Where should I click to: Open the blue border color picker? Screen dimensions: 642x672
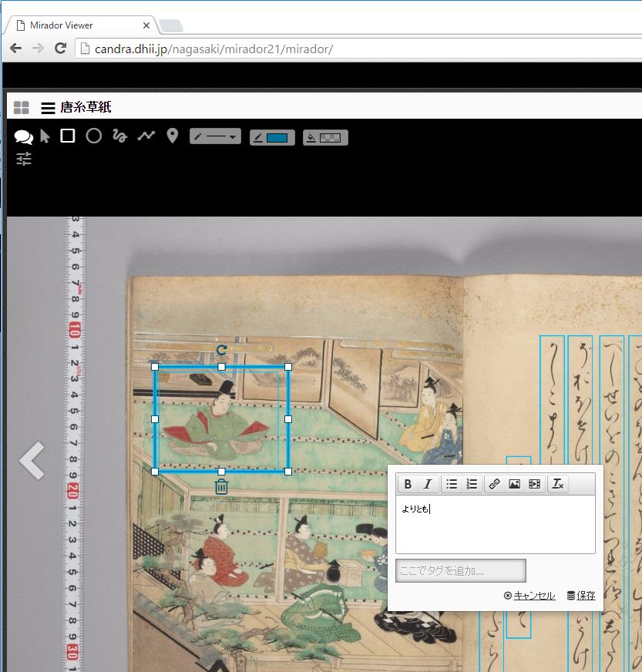(x=272, y=138)
